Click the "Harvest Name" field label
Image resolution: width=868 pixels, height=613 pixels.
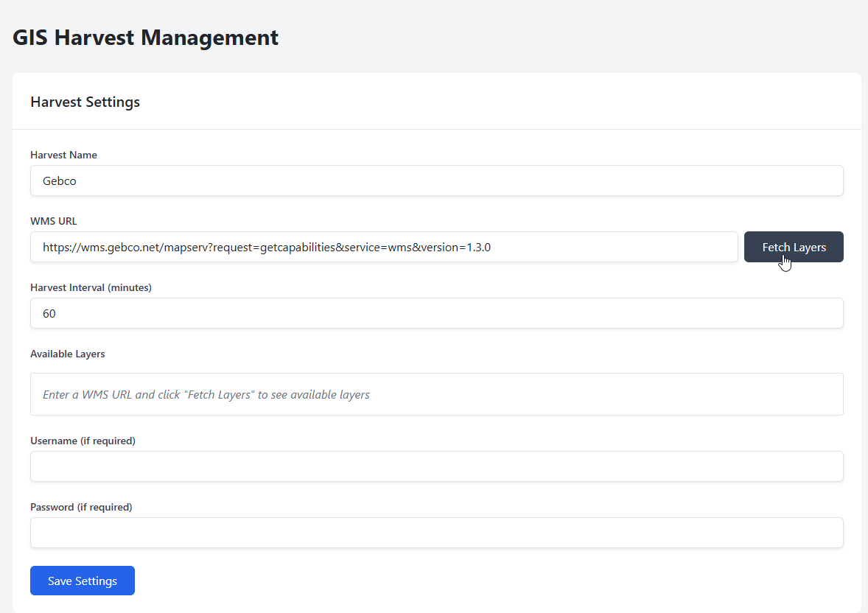tap(63, 155)
